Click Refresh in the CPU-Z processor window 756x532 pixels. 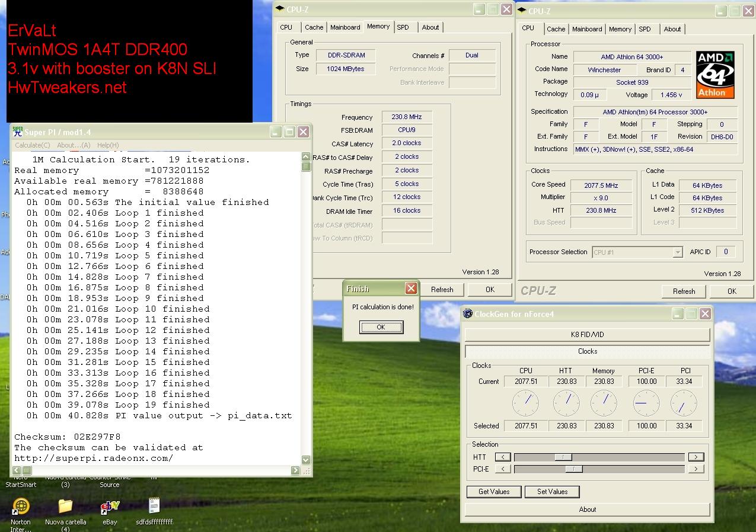pyautogui.click(x=684, y=291)
